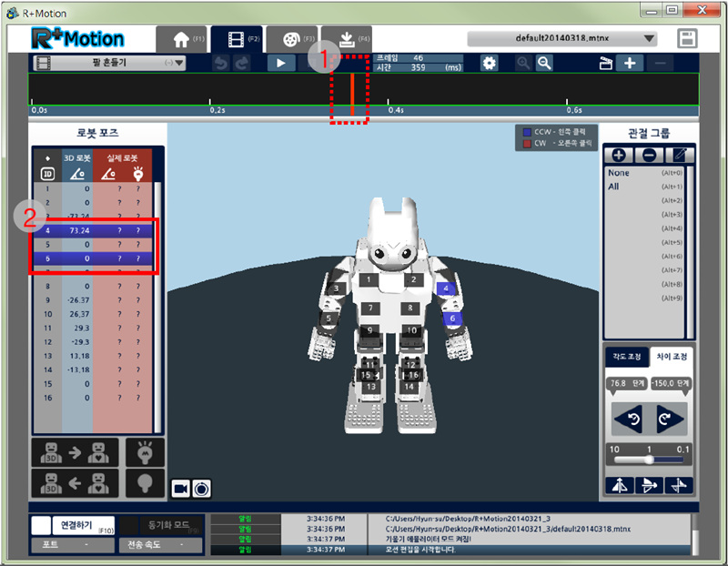
Task: Add a new joint group
Action: (x=617, y=155)
